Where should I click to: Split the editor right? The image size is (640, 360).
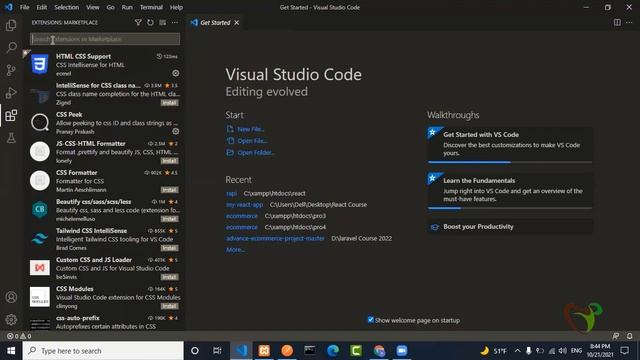(617, 22)
